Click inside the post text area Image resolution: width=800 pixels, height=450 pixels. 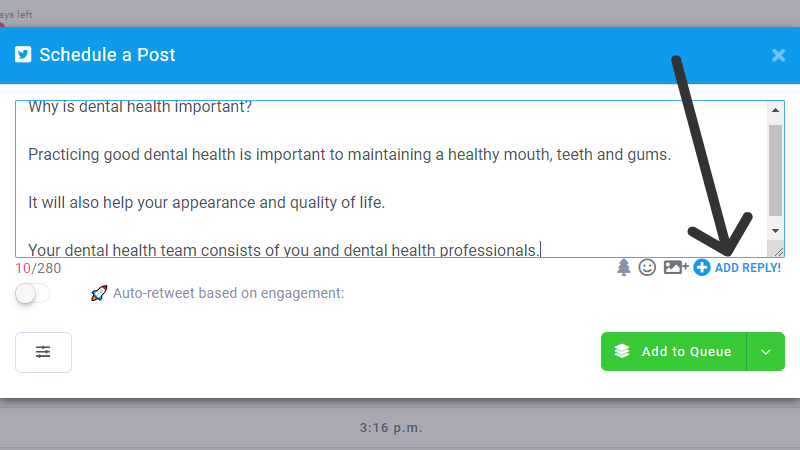pyautogui.click(x=391, y=179)
